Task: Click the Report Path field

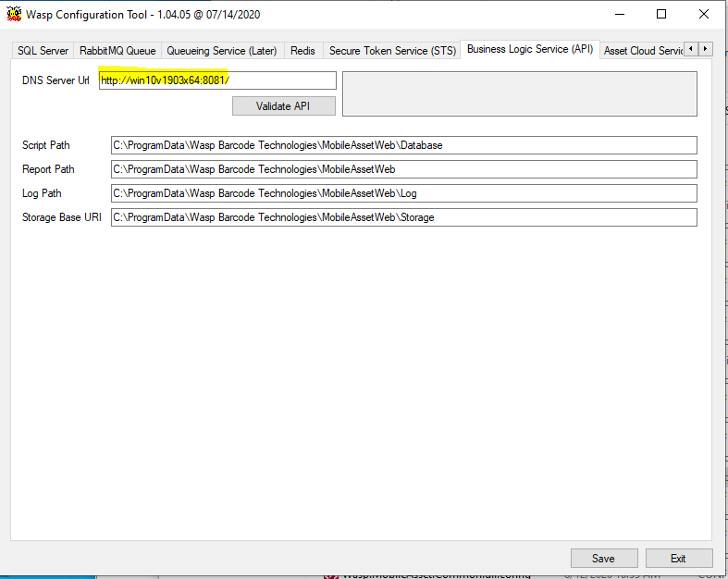Action: 404,169
